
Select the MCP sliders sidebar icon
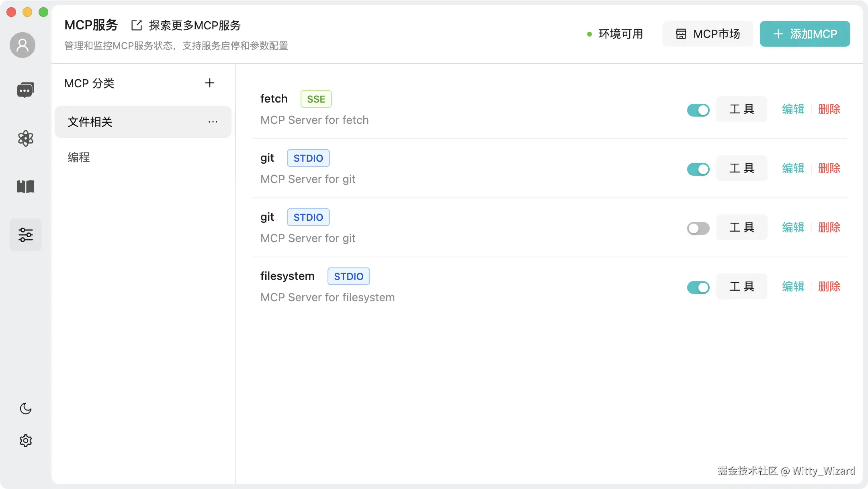coord(25,235)
